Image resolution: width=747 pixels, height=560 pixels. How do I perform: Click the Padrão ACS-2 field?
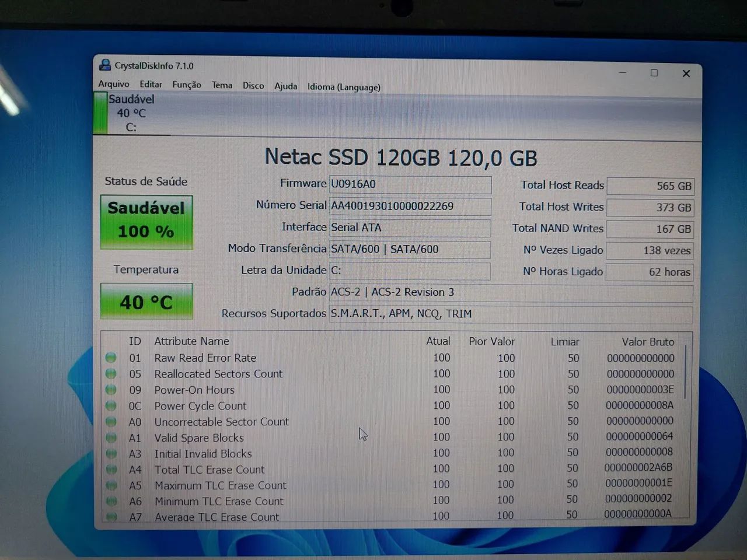pyautogui.click(x=511, y=292)
